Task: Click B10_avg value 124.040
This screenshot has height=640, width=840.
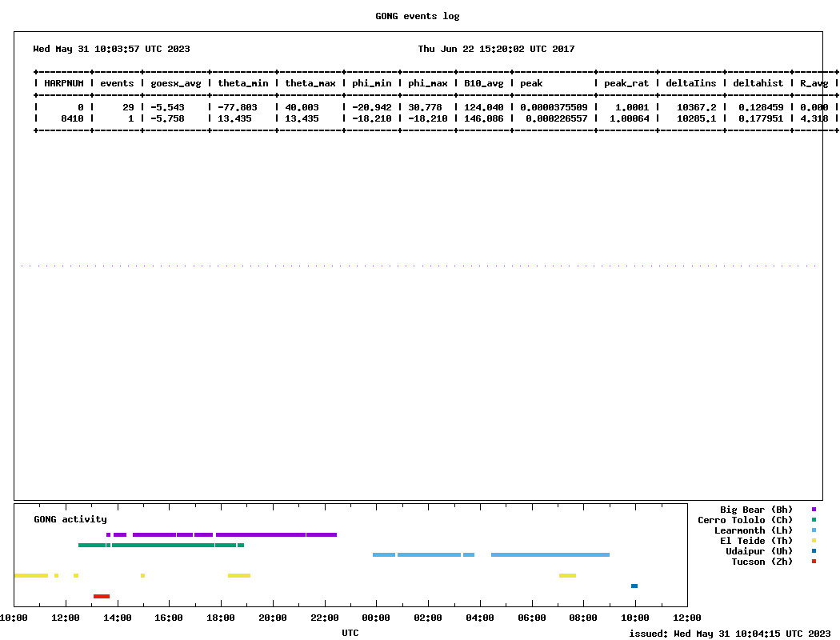Action: 484,107
